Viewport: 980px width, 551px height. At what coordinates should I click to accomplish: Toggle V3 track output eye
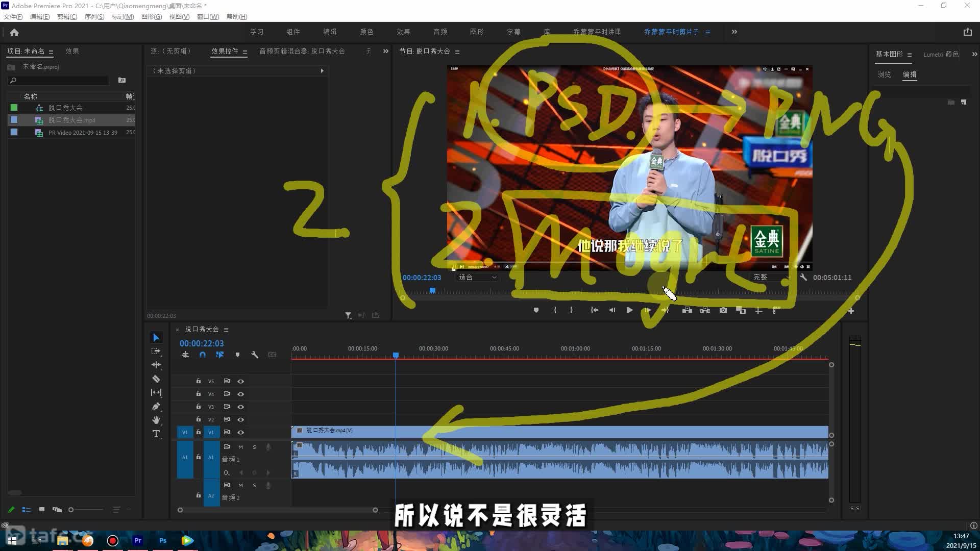(x=240, y=407)
